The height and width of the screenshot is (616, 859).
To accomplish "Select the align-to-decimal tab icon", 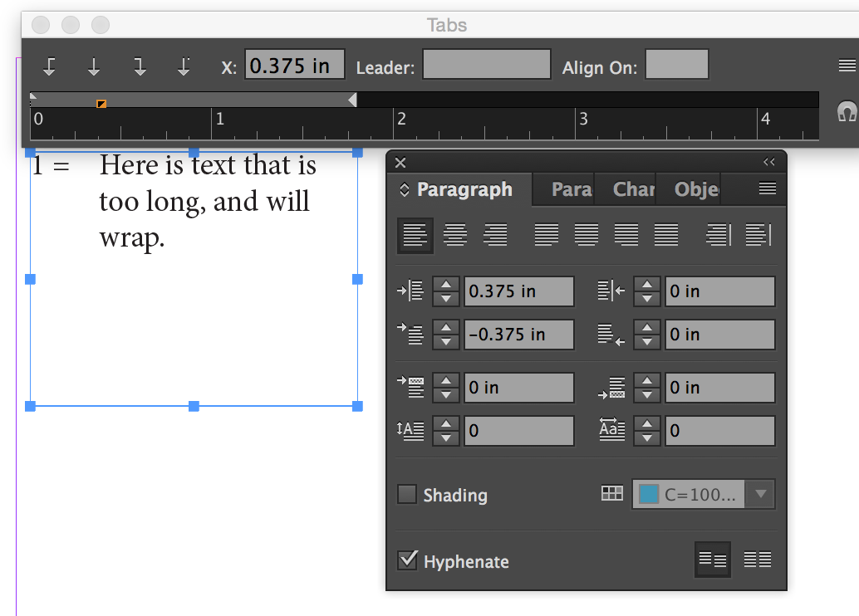I will 184,66.
